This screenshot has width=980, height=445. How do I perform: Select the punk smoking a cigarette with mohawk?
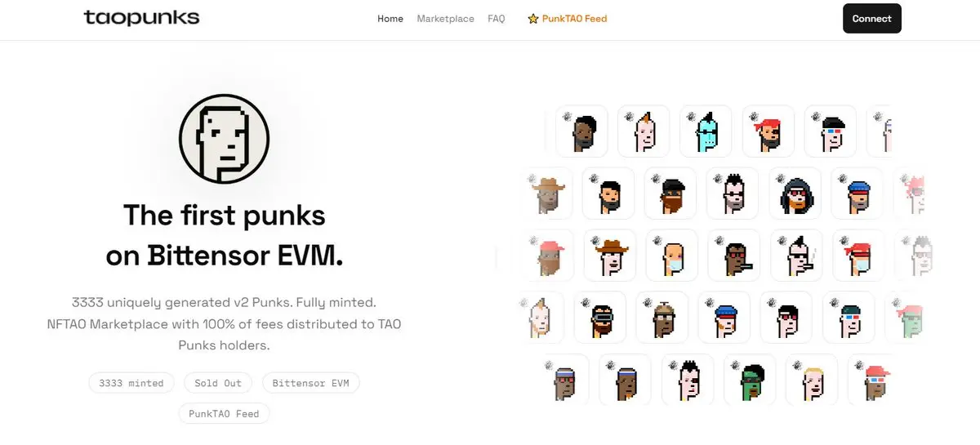(x=795, y=256)
